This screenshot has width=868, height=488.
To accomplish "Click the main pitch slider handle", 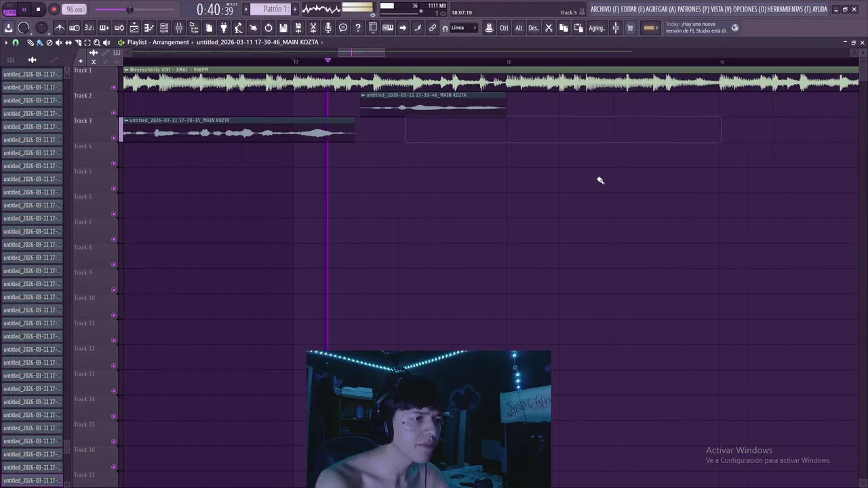I will (130, 9).
